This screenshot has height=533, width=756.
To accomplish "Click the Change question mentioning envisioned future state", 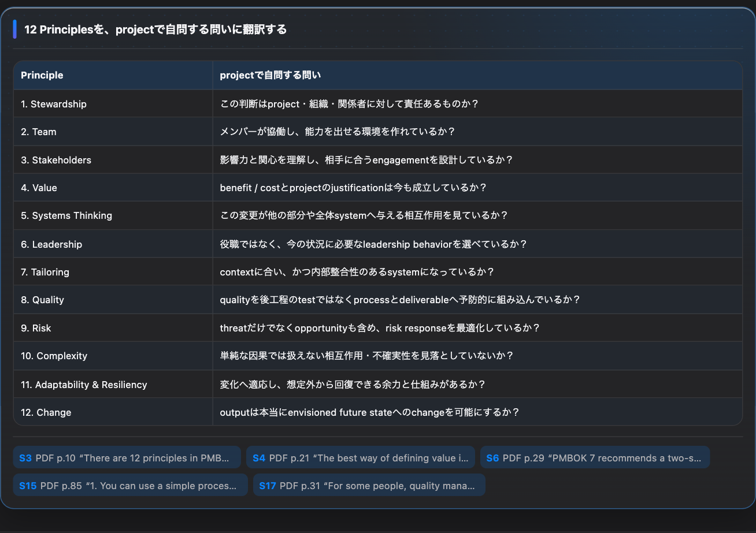I will click(477, 412).
